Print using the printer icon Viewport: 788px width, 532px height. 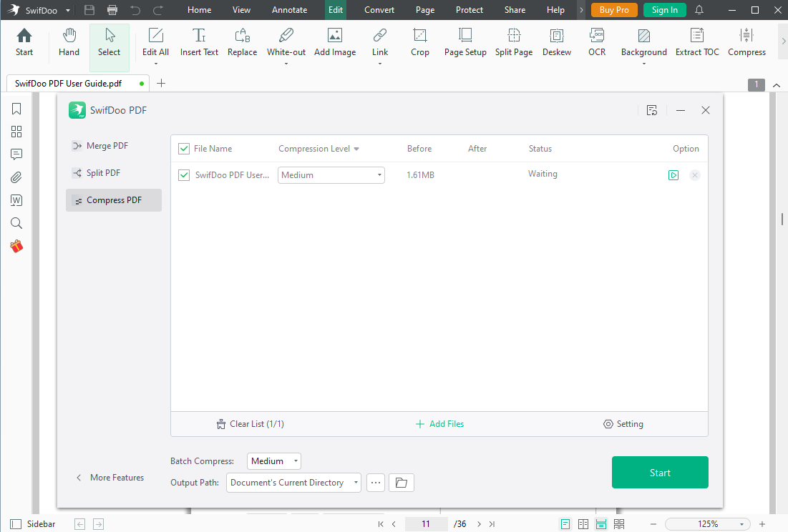[x=112, y=10]
